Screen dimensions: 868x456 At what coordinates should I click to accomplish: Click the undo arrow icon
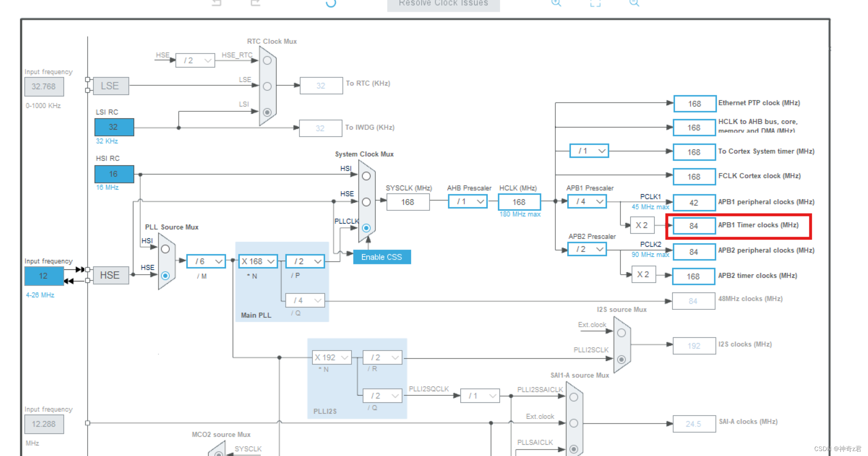tap(216, 3)
